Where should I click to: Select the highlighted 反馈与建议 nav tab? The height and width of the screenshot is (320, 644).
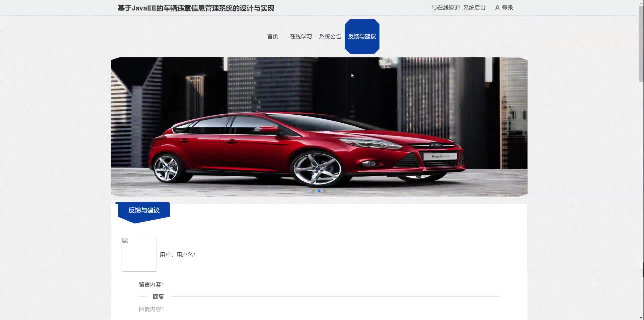pyautogui.click(x=362, y=37)
